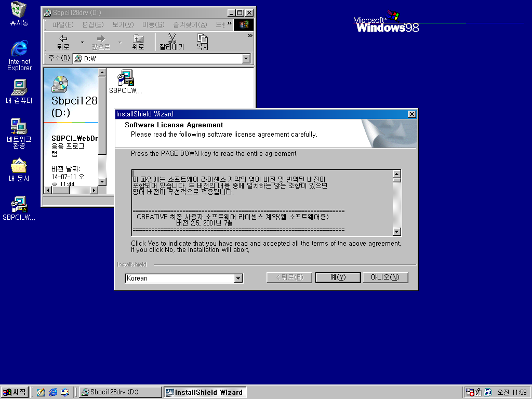The height and width of the screenshot is (399, 532).
Task: Open the Start menu
Action: tap(14, 392)
